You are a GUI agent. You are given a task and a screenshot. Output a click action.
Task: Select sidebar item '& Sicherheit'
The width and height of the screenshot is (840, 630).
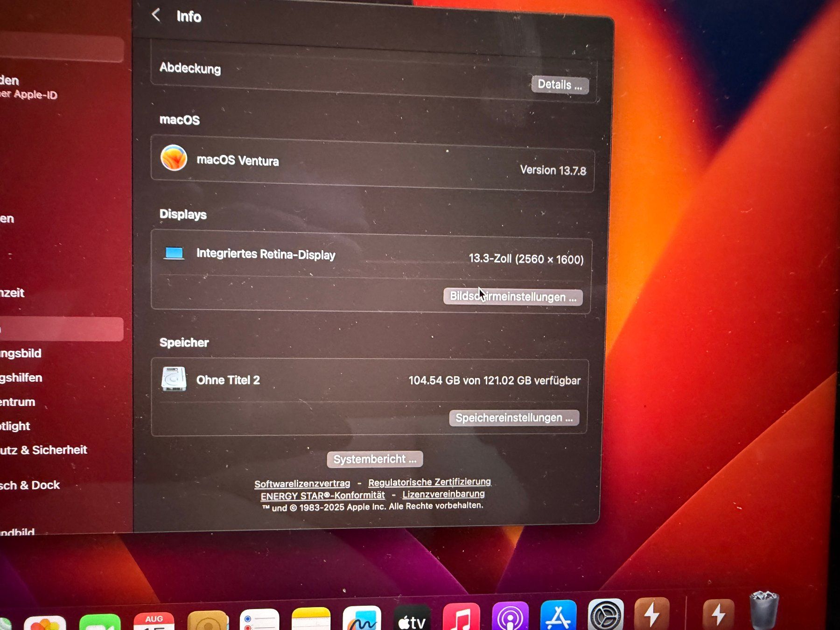pyautogui.click(x=43, y=450)
